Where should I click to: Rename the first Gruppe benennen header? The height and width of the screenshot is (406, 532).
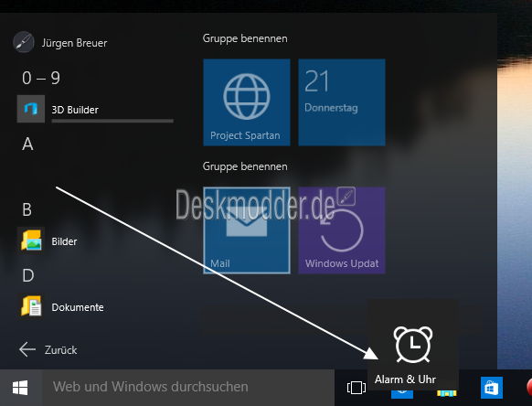245,38
